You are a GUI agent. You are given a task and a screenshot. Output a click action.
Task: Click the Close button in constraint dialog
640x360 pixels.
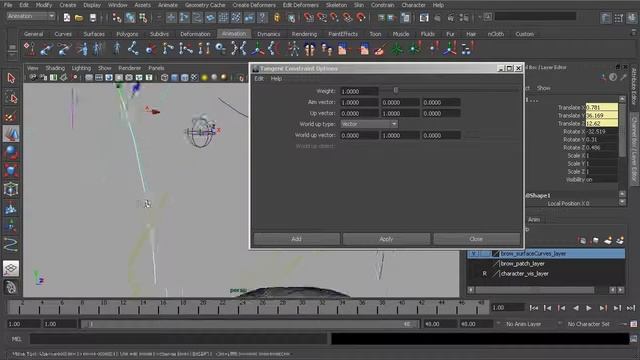[476, 239]
